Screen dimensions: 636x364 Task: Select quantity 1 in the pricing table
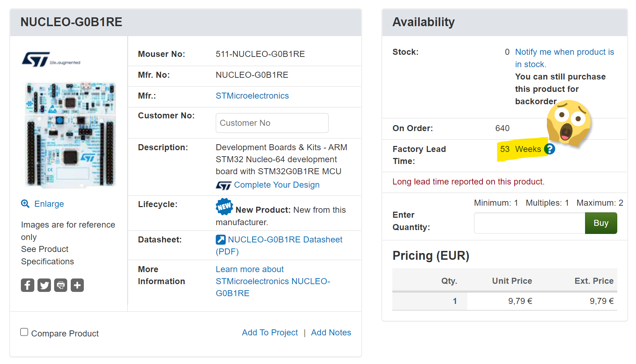(x=455, y=301)
